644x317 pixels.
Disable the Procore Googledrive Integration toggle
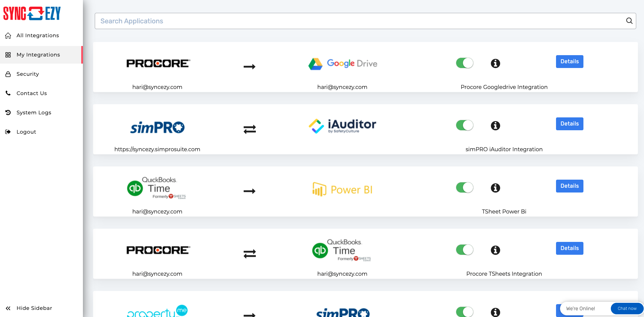(x=464, y=63)
